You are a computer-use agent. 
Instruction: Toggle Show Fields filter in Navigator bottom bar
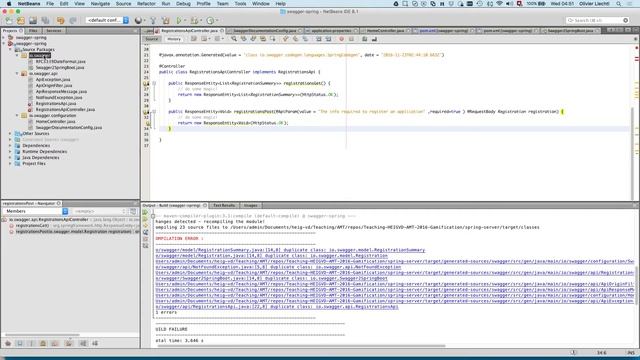[x=20, y=344]
